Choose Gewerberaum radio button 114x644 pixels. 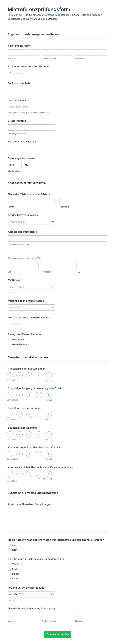click(x=9, y=345)
